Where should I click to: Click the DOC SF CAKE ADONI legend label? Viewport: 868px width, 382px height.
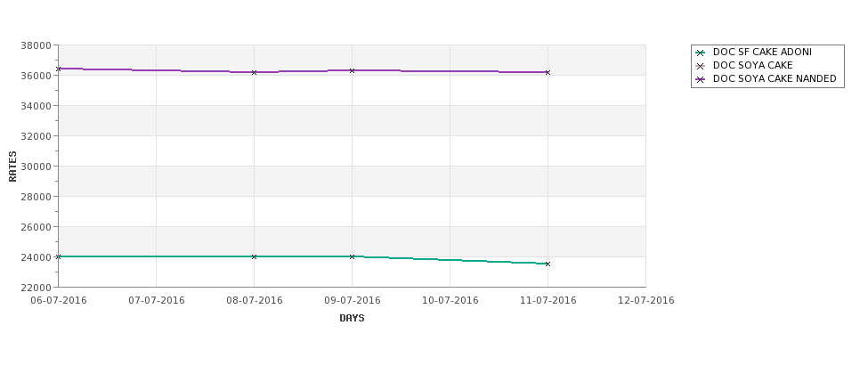(762, 52)
